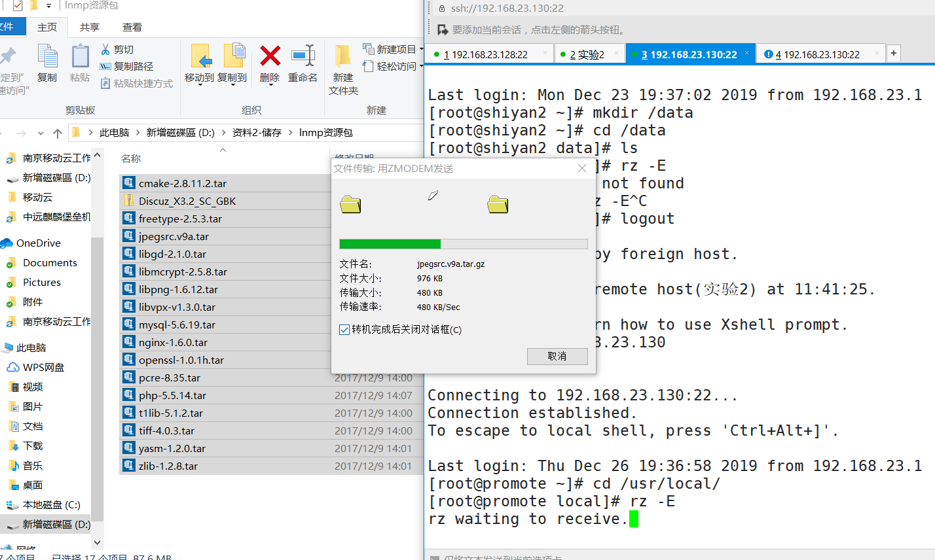Image resolution: width=935 pixels, height=560 pixels.
Task: Click the Paste (粘贴) clipboard icon
Action: point(80,56)
